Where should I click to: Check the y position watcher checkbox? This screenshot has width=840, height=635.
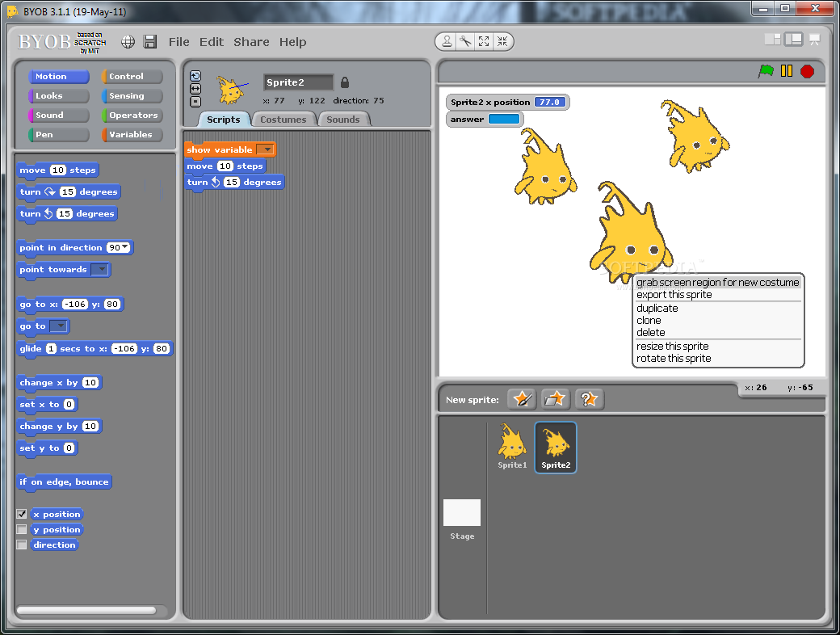[x=22, y=529]
